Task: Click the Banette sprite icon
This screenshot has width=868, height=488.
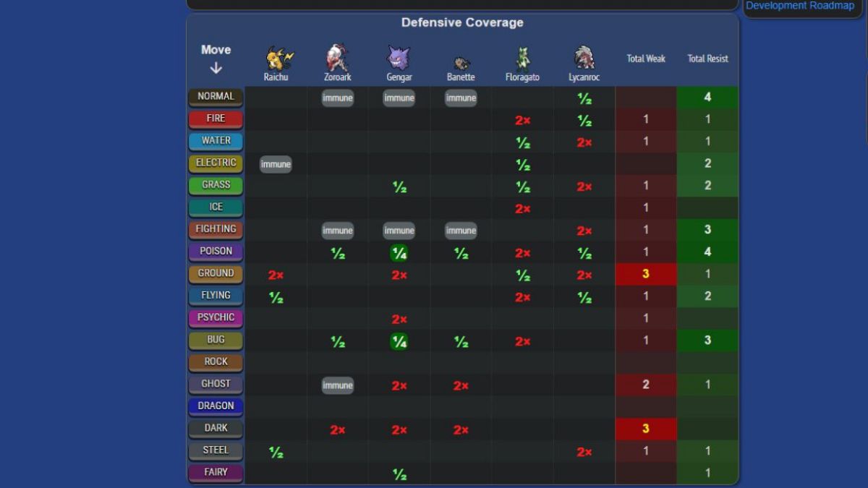Action: (x=461, y=63)
